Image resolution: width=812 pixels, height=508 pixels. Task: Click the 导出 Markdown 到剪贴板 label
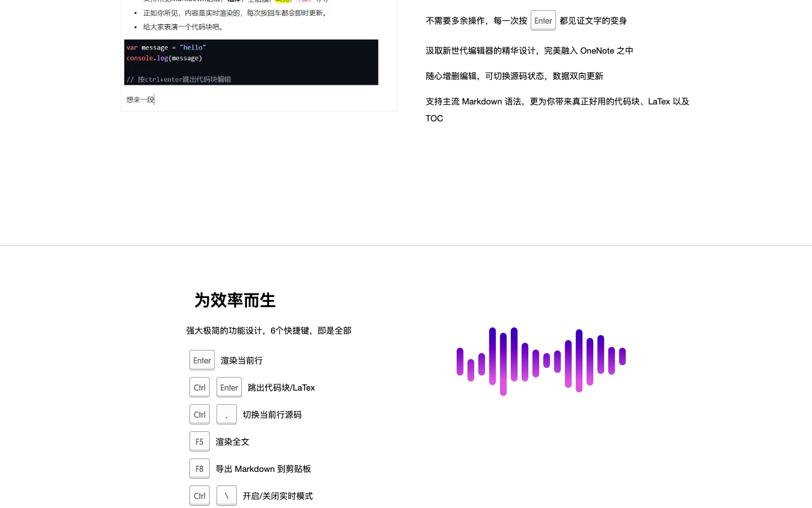pyautogui.click(x=263, y=469)
